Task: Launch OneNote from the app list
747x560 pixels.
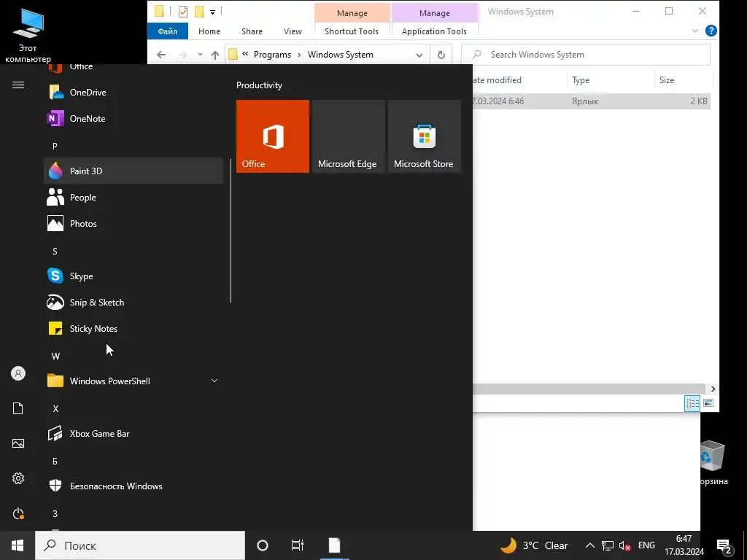Action: pos(133,119)
